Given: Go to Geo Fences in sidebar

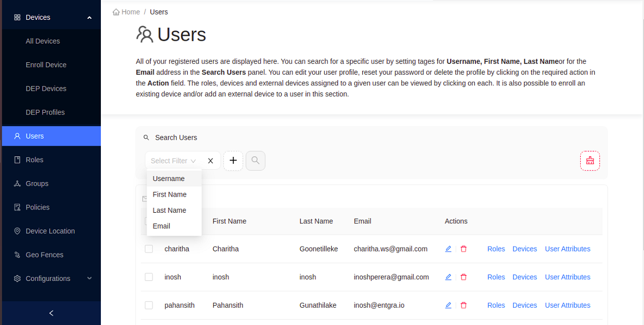Looking at the screenshot, I should pyautogui.click(x=45, y=255).
